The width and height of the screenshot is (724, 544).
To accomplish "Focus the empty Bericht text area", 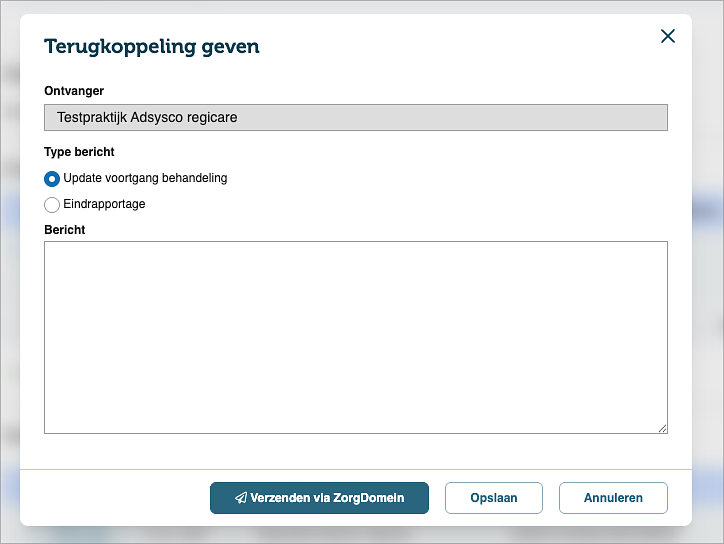I will [356, 337].
